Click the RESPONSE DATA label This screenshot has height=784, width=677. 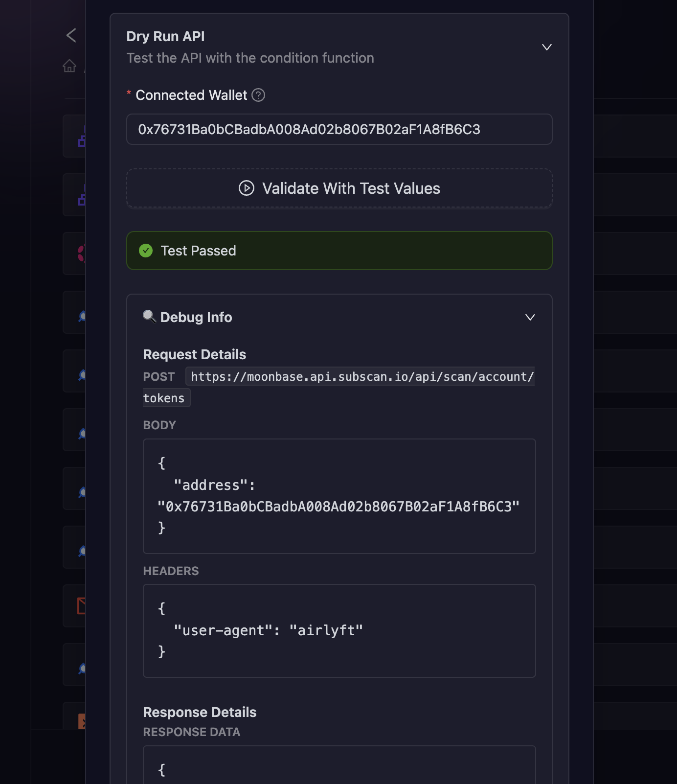coord(192,732)
